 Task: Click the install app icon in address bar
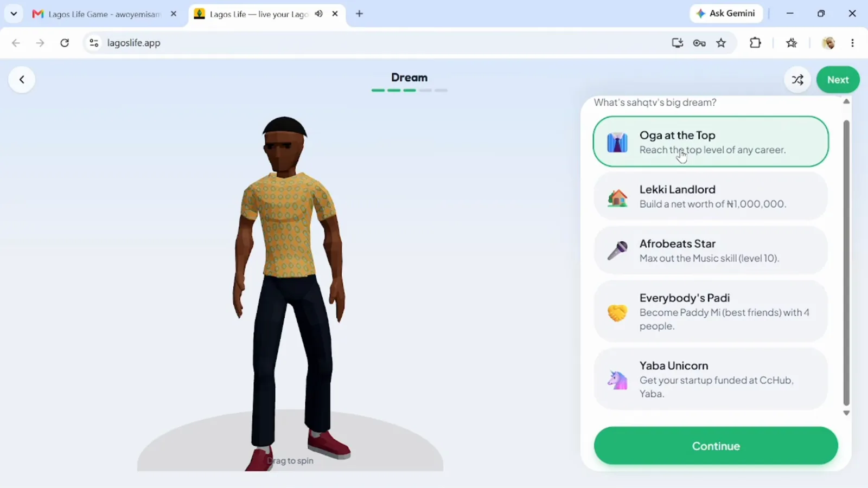click(x=677, y=43)
